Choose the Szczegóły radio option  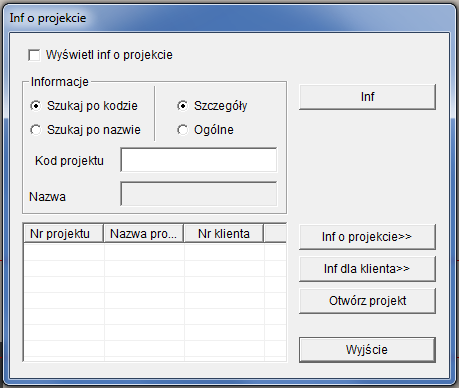tap(182, 106)
